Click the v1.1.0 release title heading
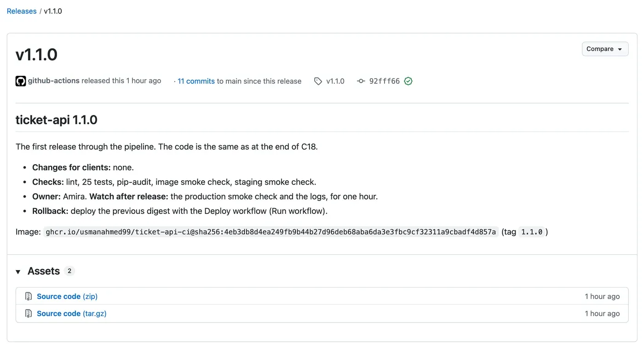The width and height of the screenshot is (644, 345). pos(37,54)
